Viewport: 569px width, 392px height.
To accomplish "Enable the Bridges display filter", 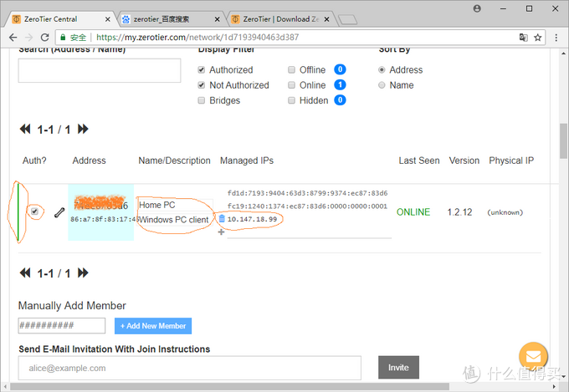I will (202, 100).
